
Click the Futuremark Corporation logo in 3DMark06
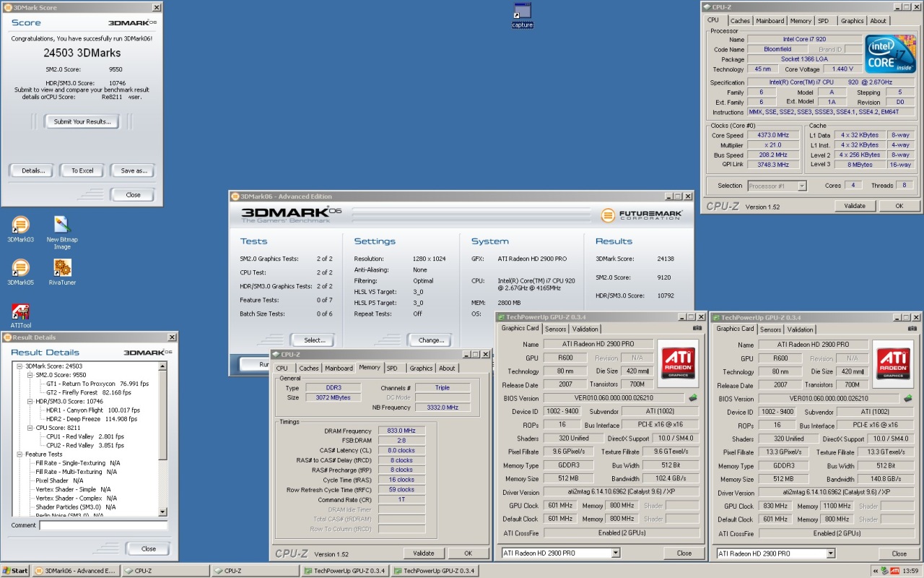point(642,215)
